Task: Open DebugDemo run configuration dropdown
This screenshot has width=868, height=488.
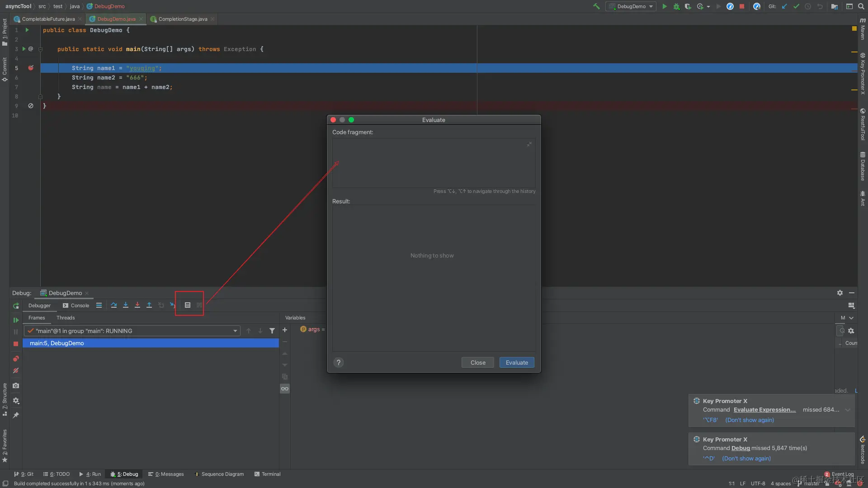Action: coord(632,7)
